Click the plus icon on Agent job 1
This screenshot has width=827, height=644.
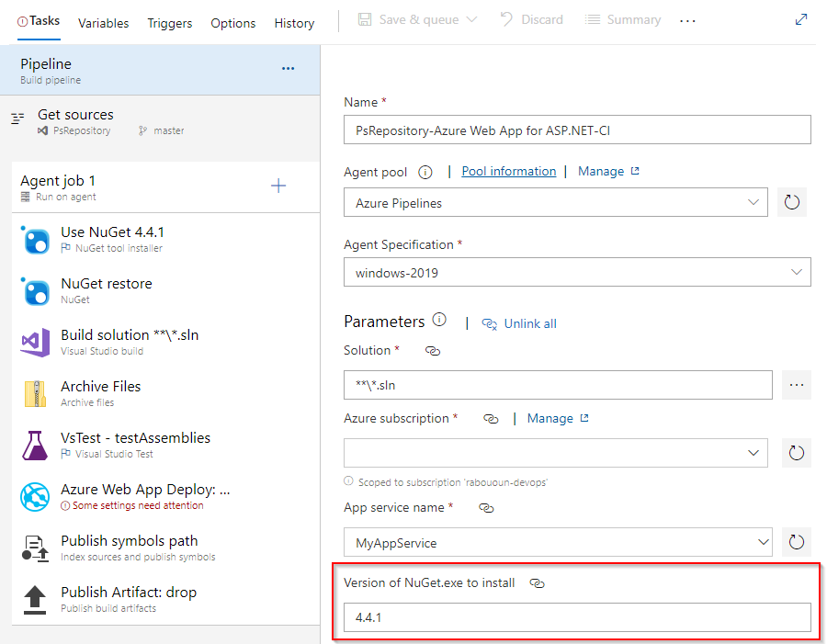pyautogui.click(x=278, y=186)
